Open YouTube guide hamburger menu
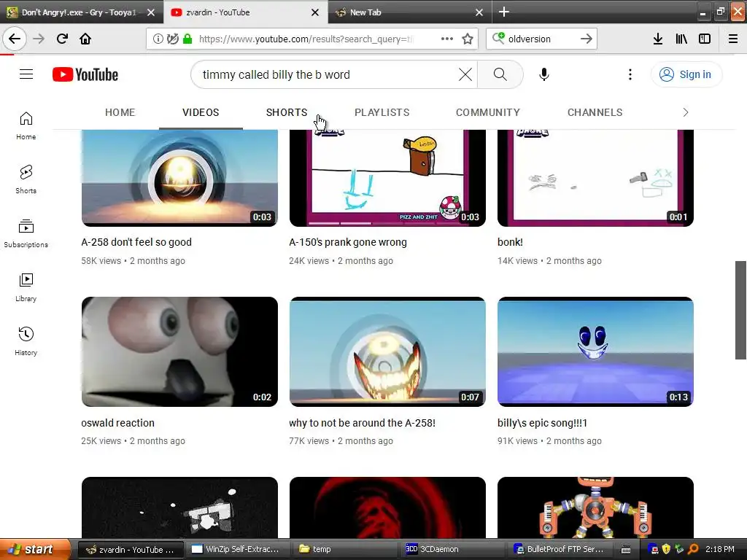The width and height of the screenshot is (747, 560). click(x=26, y=74)
